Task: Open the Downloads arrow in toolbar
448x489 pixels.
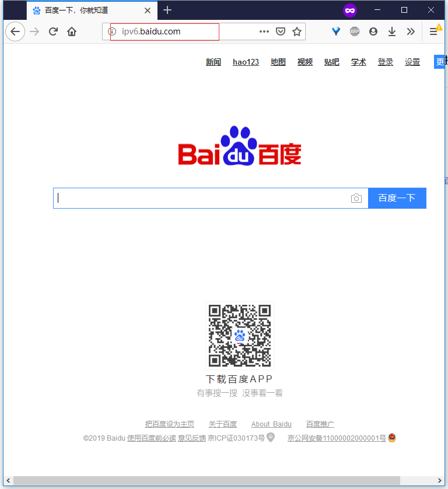Action: pyautogui.click(x=392, y=31)
